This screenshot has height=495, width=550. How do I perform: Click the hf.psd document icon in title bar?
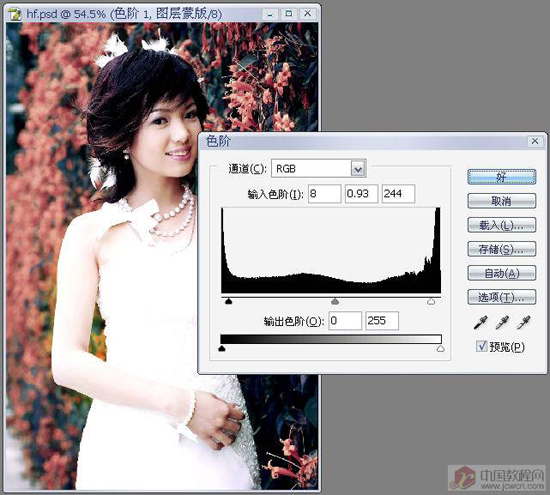tap(15, 14)
